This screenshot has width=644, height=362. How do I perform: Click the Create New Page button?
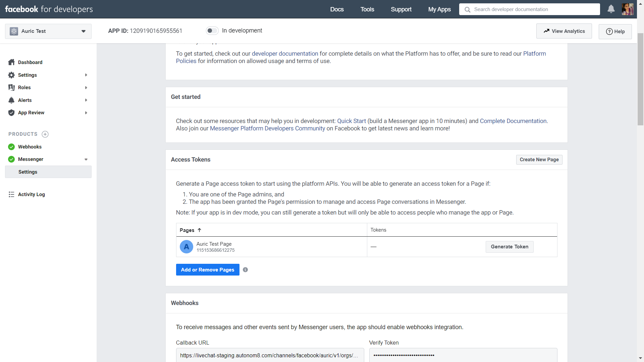539,160
